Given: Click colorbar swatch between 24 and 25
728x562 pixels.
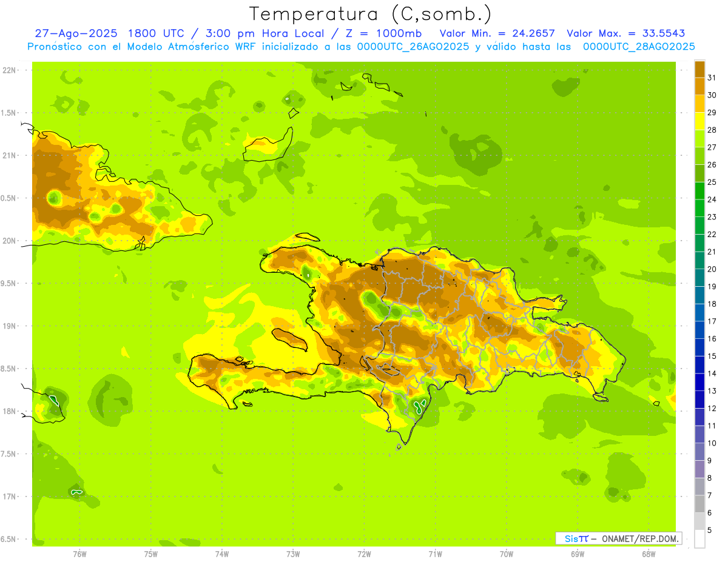Looking at the screenshot, I should pyautogui.click(x=699, y=190).
